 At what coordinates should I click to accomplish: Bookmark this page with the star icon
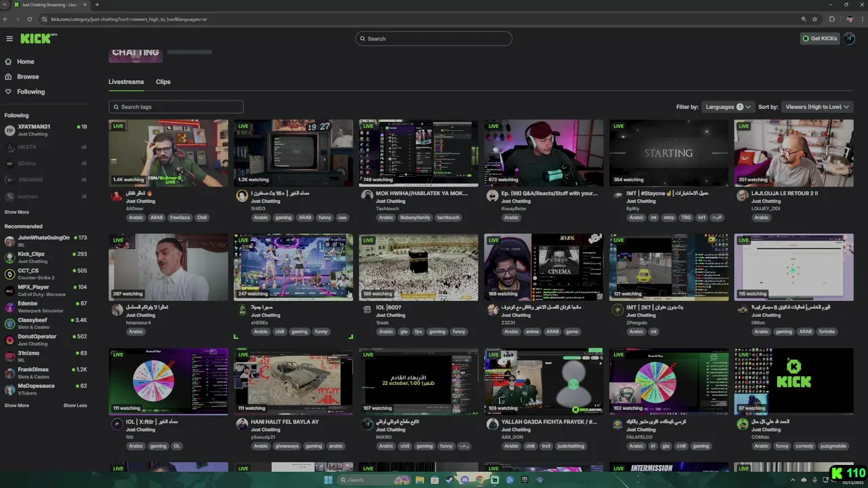click(813, 19)
